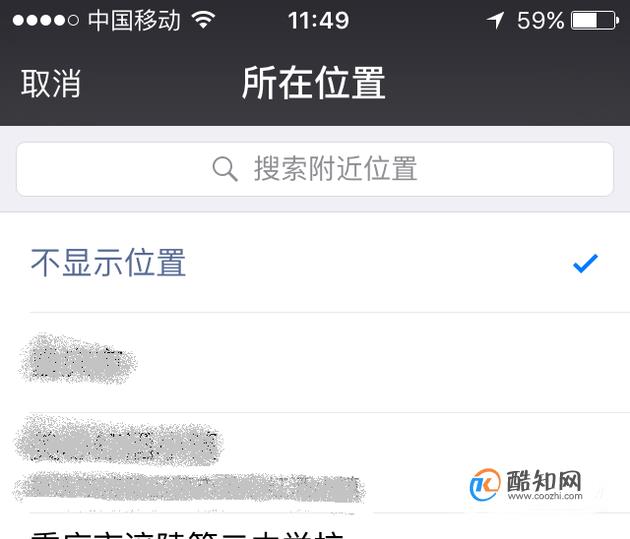Screen dimensions: 630x539
Task: Click the 酷知网 watermark text
Action: (x=544, y=480)
